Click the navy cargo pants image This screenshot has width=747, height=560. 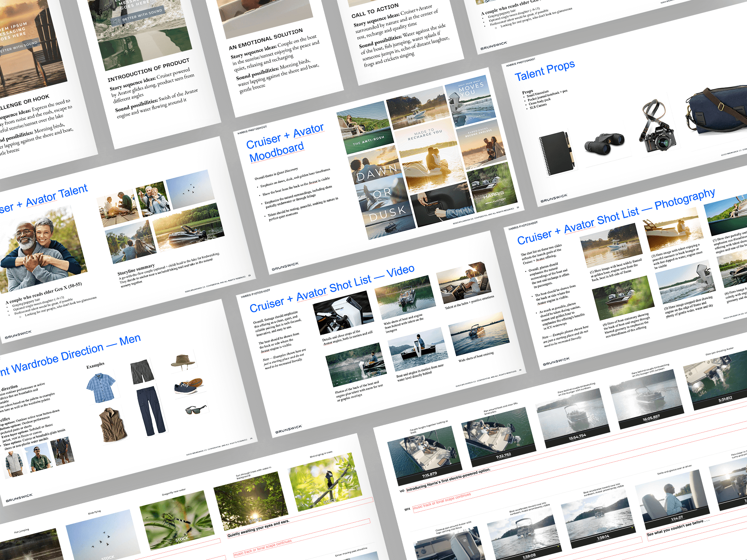(151, 411)
